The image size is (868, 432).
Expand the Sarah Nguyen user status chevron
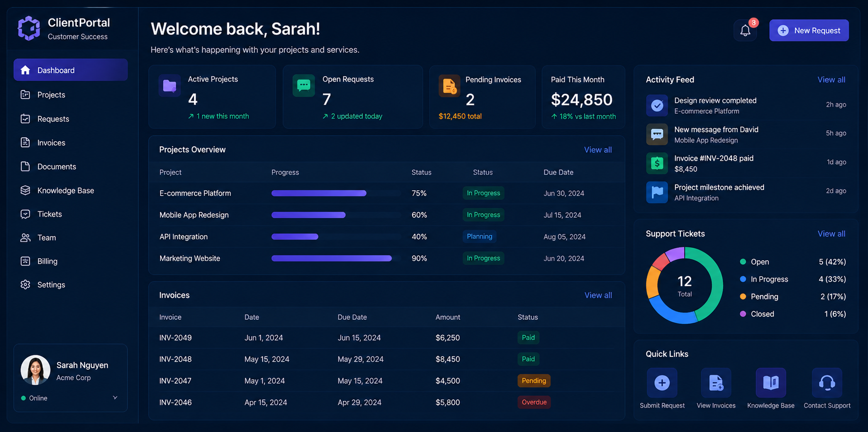click(x=115, y=398)
